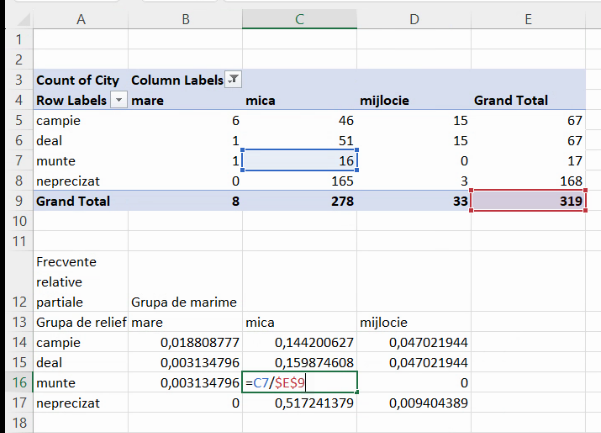Select column header C
The image size is (601, 433).
[x=299, y=19]
